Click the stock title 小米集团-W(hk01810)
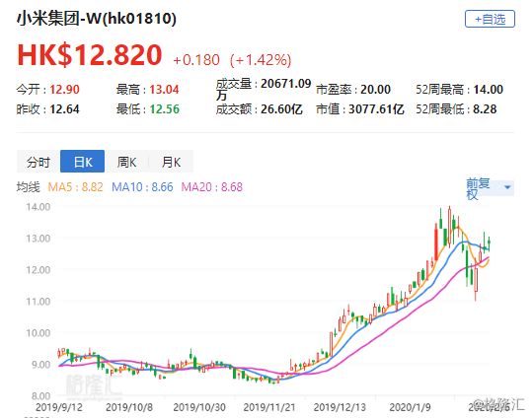This screenshot has width=532, height=418. coord(97,19)
